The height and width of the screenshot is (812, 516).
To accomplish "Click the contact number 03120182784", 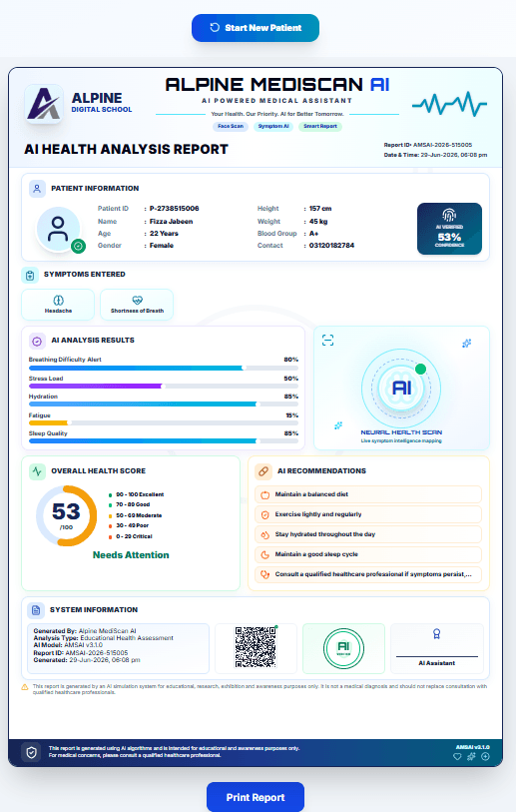I will [x=331, y=246].
